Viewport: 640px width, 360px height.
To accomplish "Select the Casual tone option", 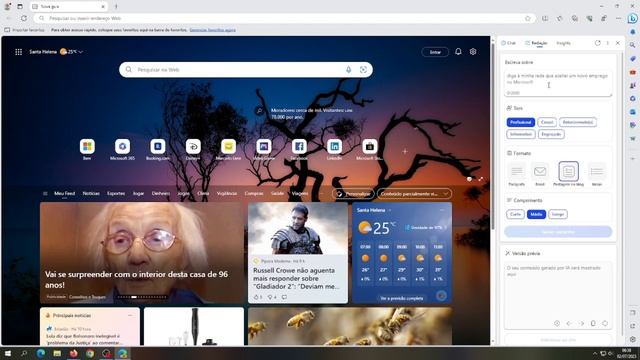I will [547, 122].
